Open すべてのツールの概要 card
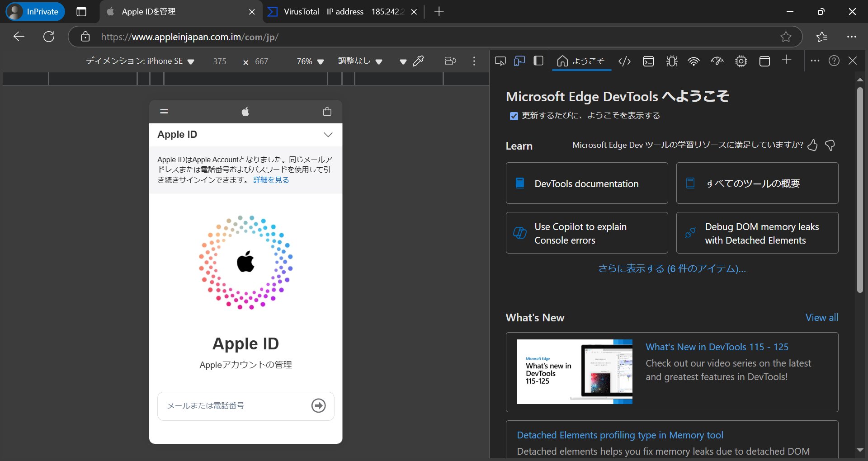This screenshot has height=461, width=868. (x=757, y=183)
